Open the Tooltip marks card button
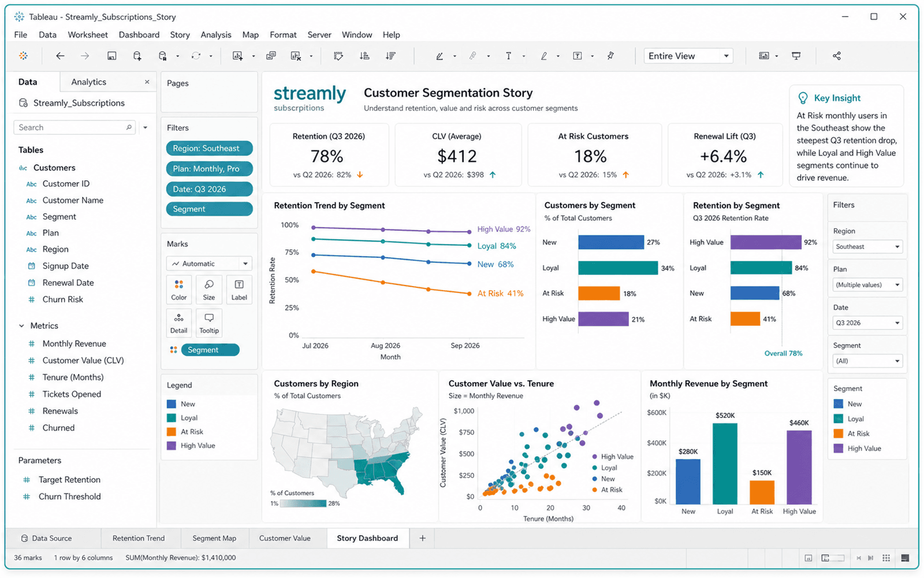This screenshot has height=578, width=924. point(209,323)
